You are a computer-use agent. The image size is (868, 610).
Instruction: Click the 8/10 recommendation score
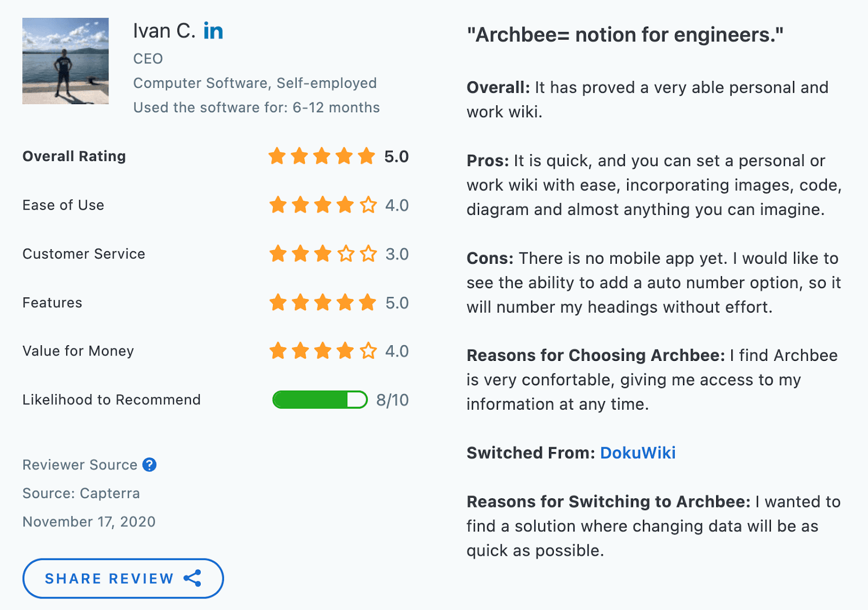coord(392,400)
